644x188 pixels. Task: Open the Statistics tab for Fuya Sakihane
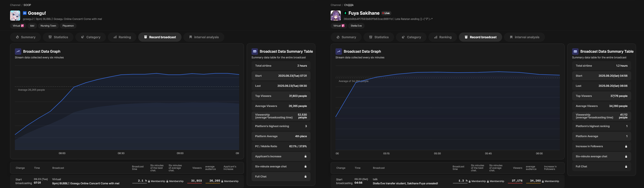(379, 37)
